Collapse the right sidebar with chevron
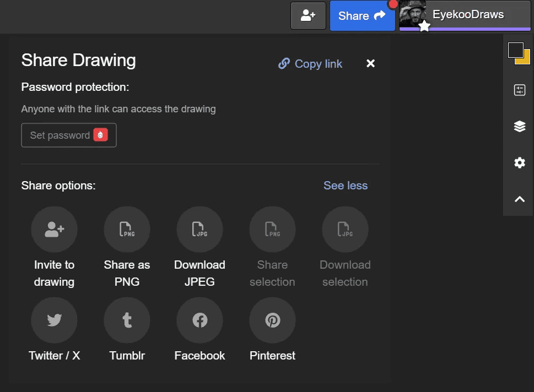The width and height of the screenshot is (534, 392). 519,199
